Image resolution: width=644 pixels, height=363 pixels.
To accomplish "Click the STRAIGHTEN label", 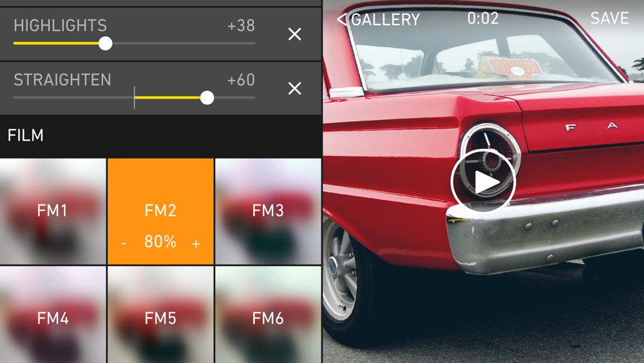I will (x=62, y=80).
